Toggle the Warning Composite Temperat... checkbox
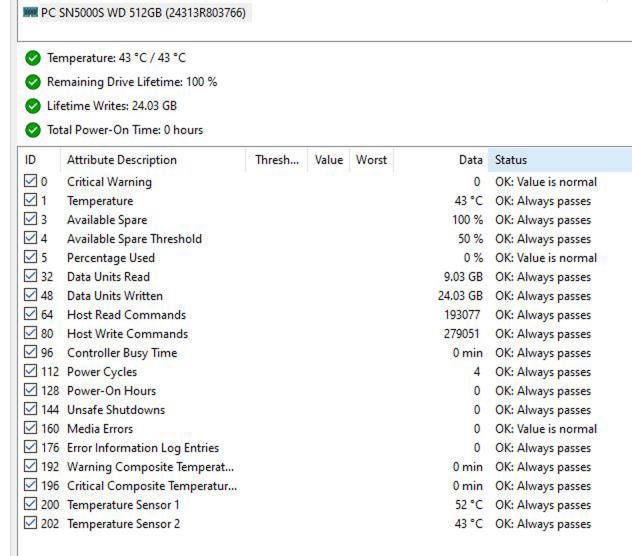 click(30, 466)
